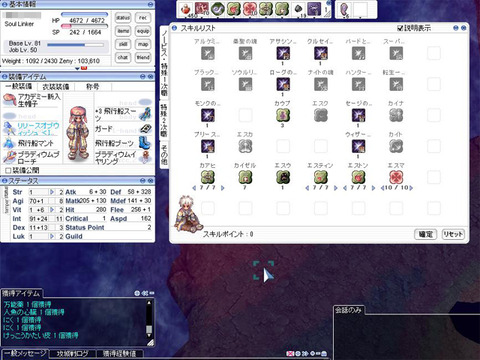Viewport: 480px width, 360px height.
Task: Lower エスマ skill level with left arrow
Action: point(382,188)
